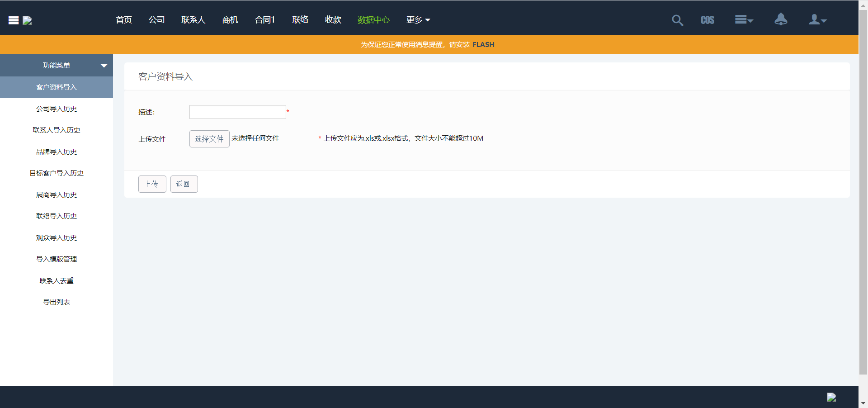The width and height of the screenshot is (868, 408).
Task: Open 导出列表 in sidebar
Action: [x=57, y=302]
